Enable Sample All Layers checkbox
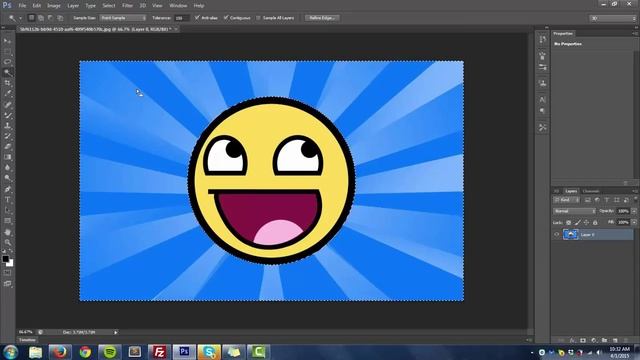 click(258, 18)
